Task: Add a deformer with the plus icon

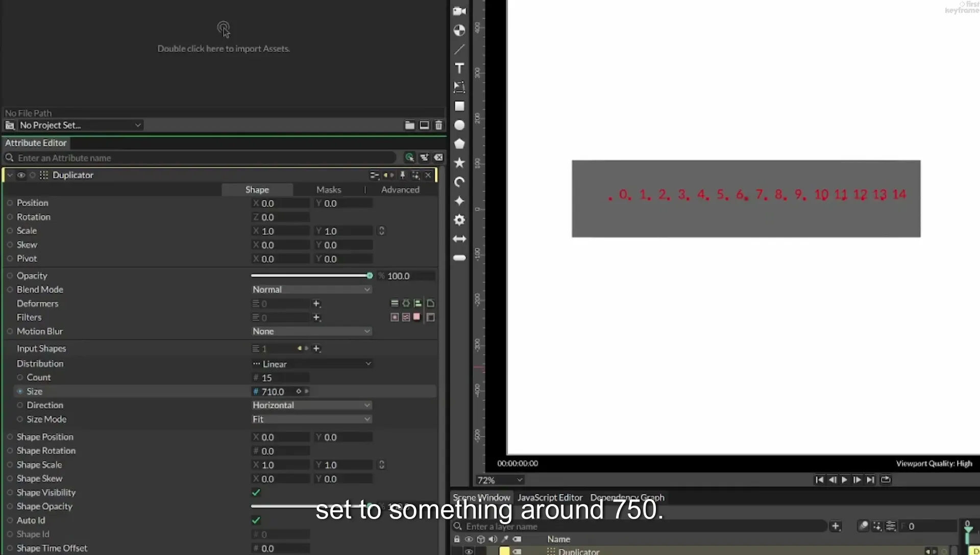Action: point(316,304)
